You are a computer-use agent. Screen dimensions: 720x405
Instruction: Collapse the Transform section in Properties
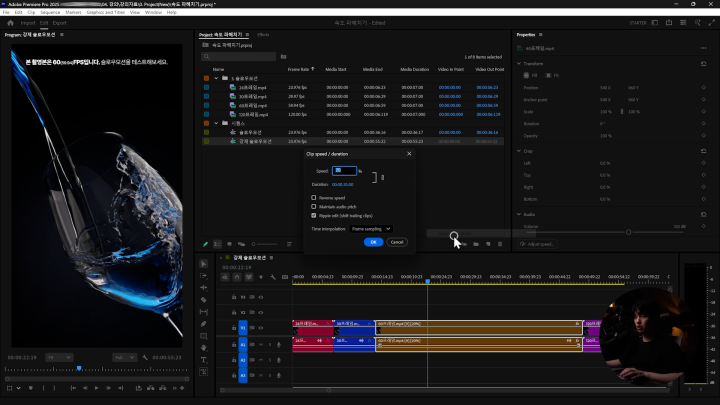[519, 64]
